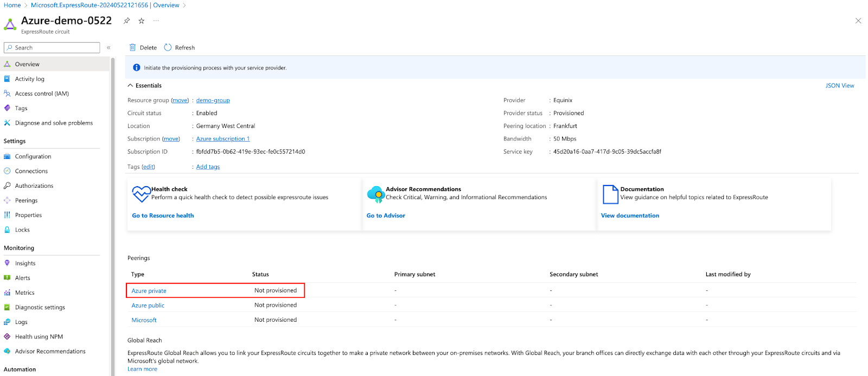The image size is (868, 376).
Task: Click Add tags link
Action: (x=208, y=167)
